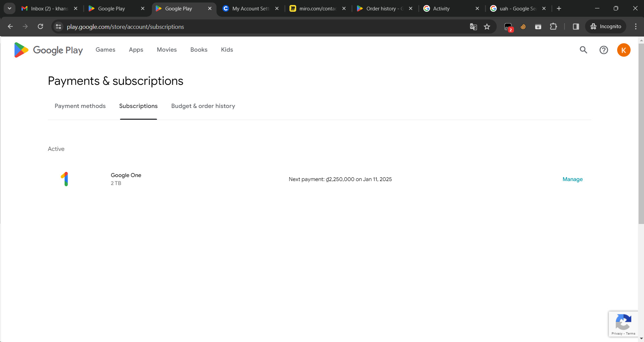The height and width of the screenshot is (342, 644).
Task: Close the miro.com tab
Action: (344, 9)
